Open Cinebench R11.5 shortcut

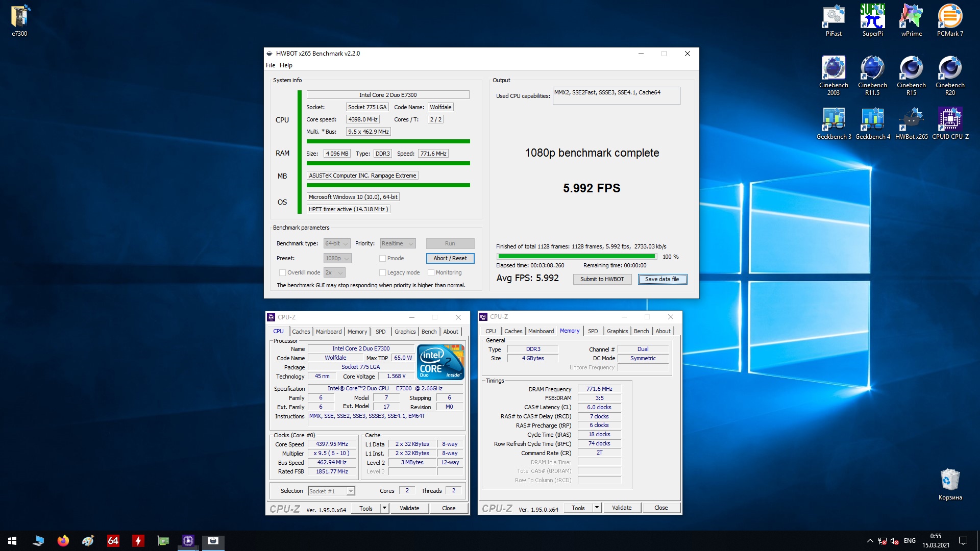(x=872, y=76)
